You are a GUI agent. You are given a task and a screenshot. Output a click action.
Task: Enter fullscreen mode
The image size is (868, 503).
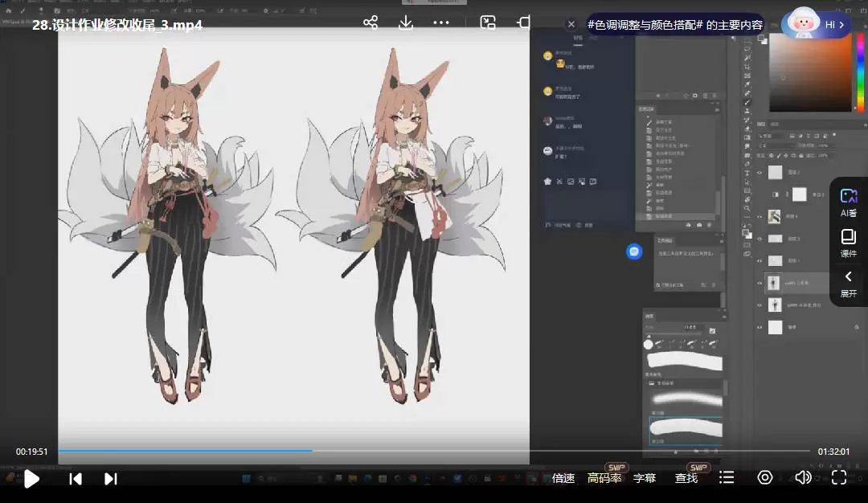pos(839,477)
